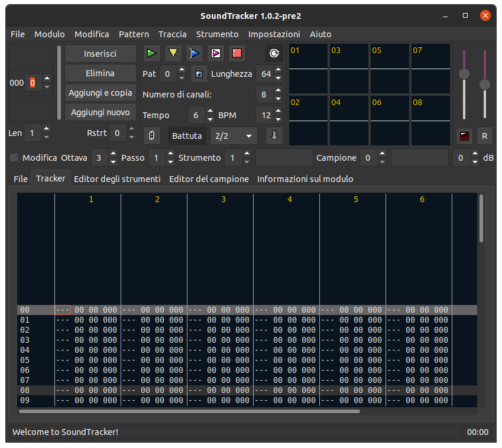Viewport: 502px width, 448px height.
Task: Increase the Campione number
Action: pos(382,153)
